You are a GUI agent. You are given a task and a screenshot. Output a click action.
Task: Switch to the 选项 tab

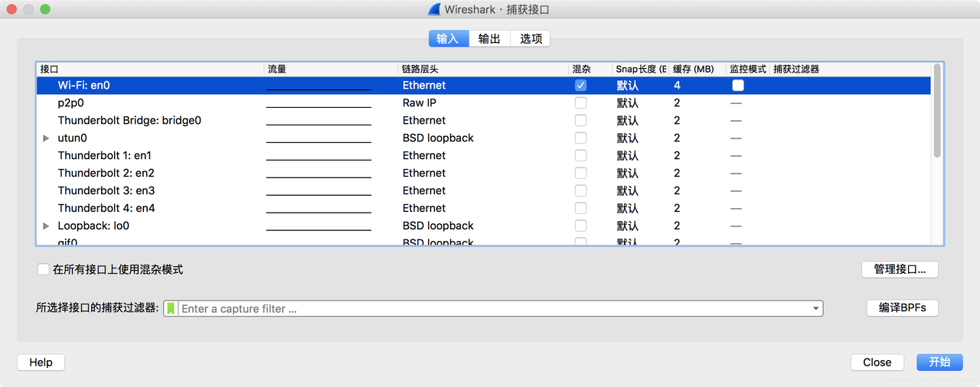[x=531, y=38]
